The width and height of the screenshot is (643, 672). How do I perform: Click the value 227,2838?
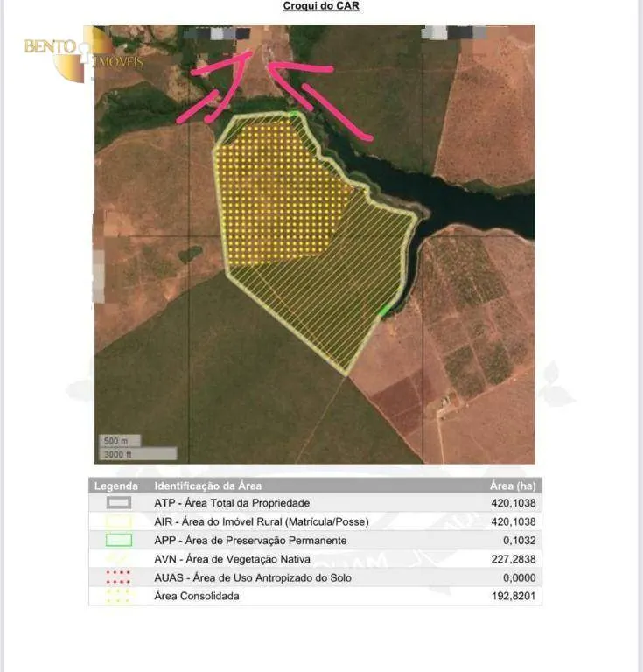pos(514,559)
